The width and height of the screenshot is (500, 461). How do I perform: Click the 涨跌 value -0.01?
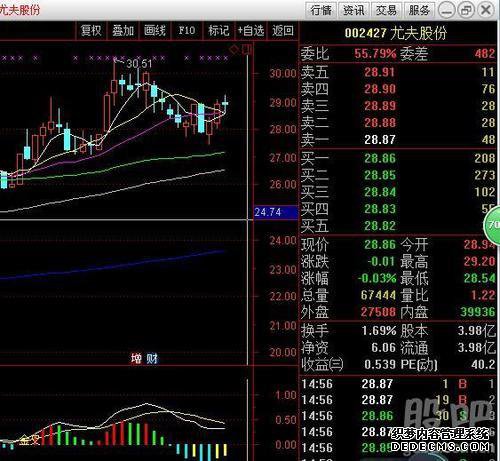pyautogui.click(x=381, y=261)
